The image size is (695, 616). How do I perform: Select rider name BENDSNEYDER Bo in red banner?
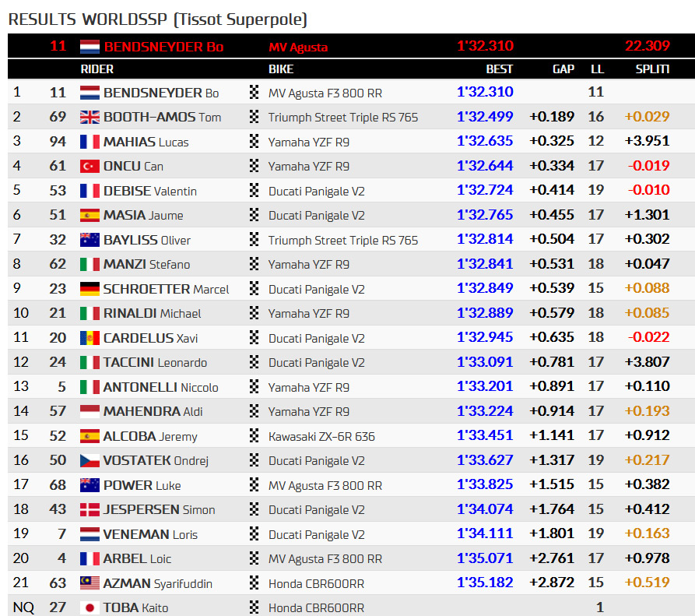pyautogui.click(x=163, y=47)
